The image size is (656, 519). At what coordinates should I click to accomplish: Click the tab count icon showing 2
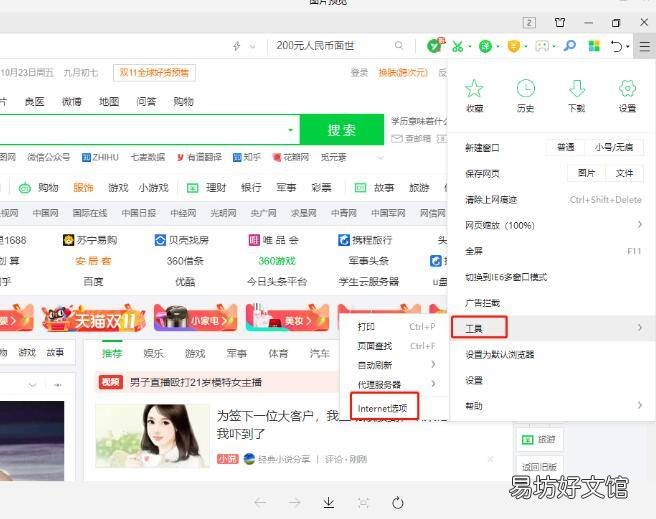click(529, 23)
